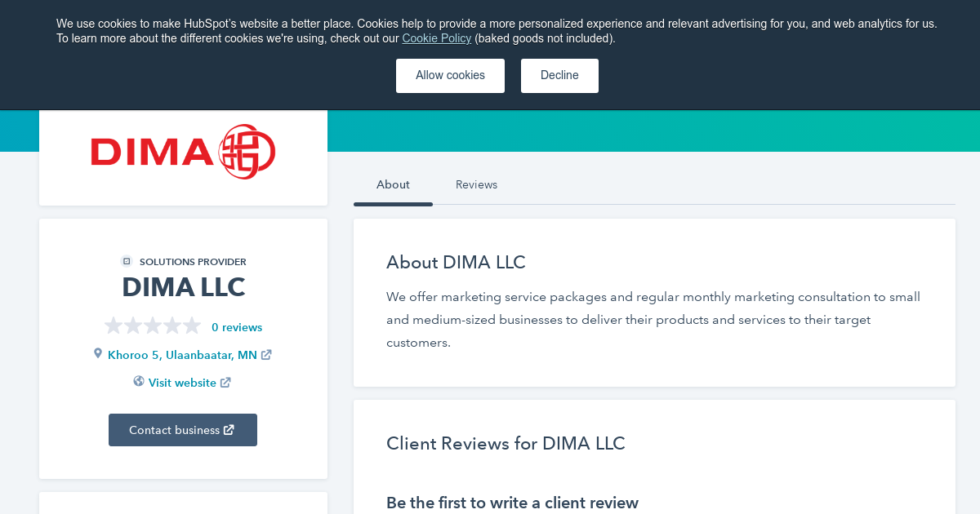Open the Khoroo 5, Ulaanbaatar, MN address link
980x514 pixels.
click(181, 354)
